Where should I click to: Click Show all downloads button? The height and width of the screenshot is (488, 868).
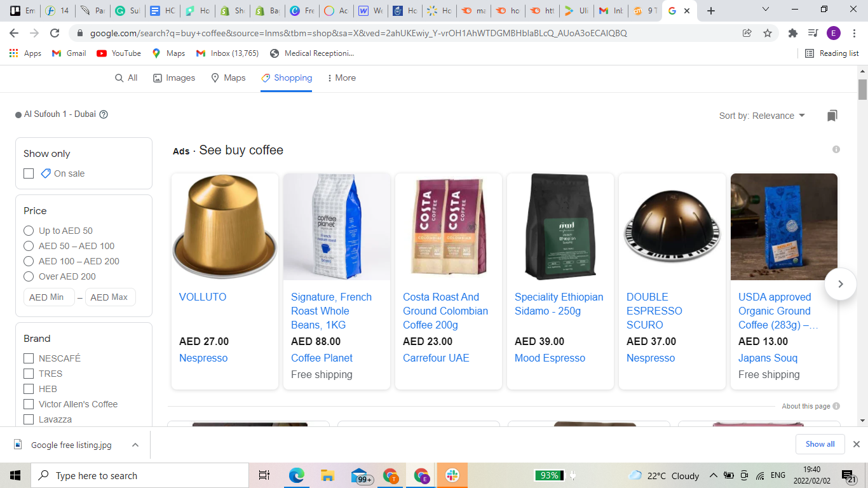[820, 444]
